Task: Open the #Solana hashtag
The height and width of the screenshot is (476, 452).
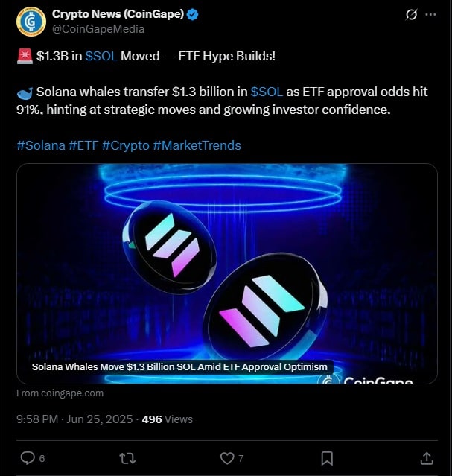Action: (40, 145)
